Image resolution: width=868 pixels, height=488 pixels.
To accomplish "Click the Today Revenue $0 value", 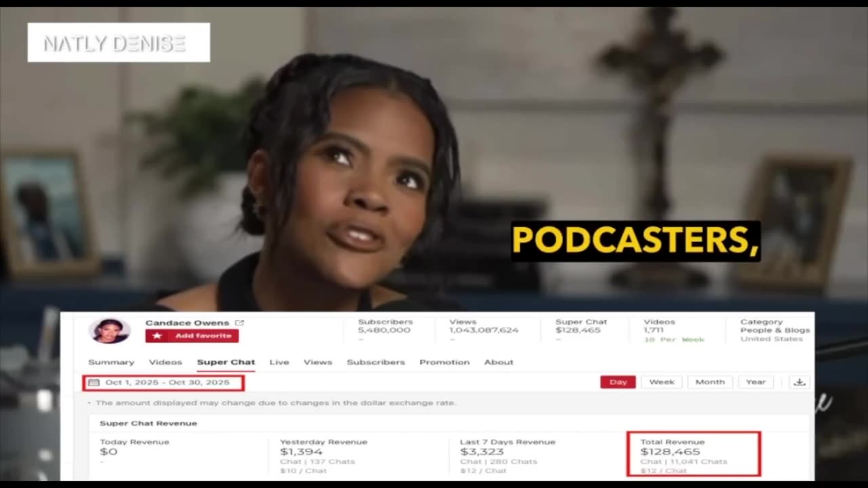I will [x=108, y=451].
